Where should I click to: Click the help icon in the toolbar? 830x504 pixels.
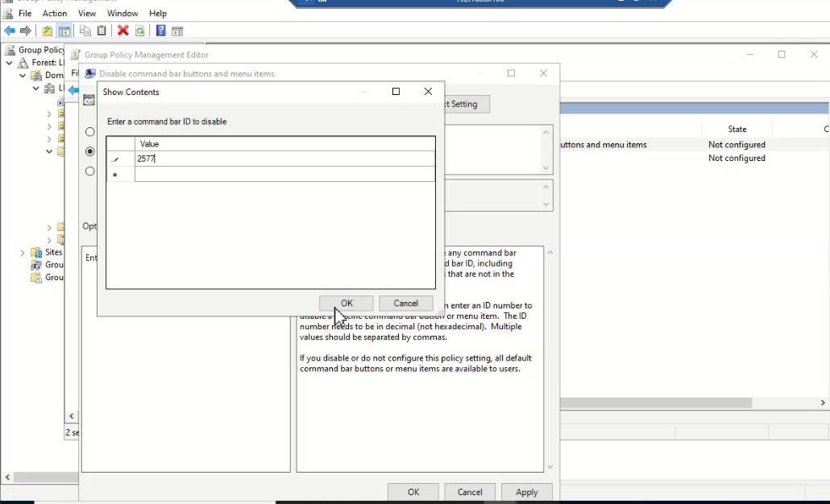click(160, 31)
